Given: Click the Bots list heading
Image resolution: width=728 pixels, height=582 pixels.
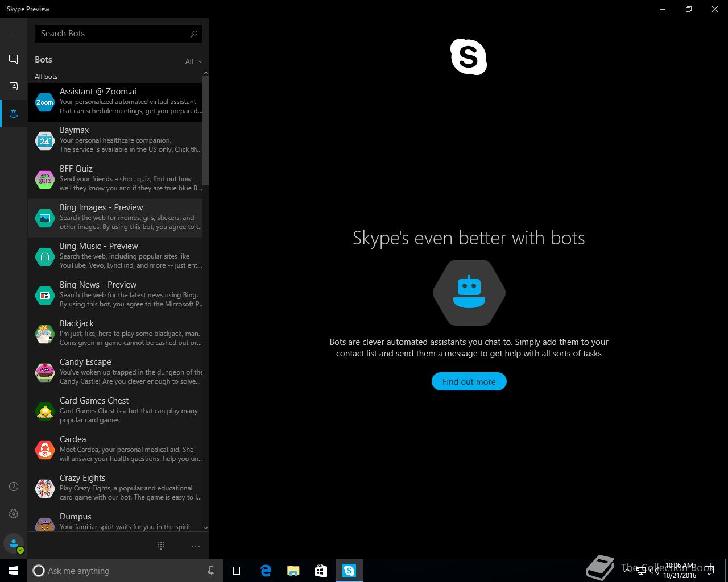Looking at the screenshot, I should point(43,60).
